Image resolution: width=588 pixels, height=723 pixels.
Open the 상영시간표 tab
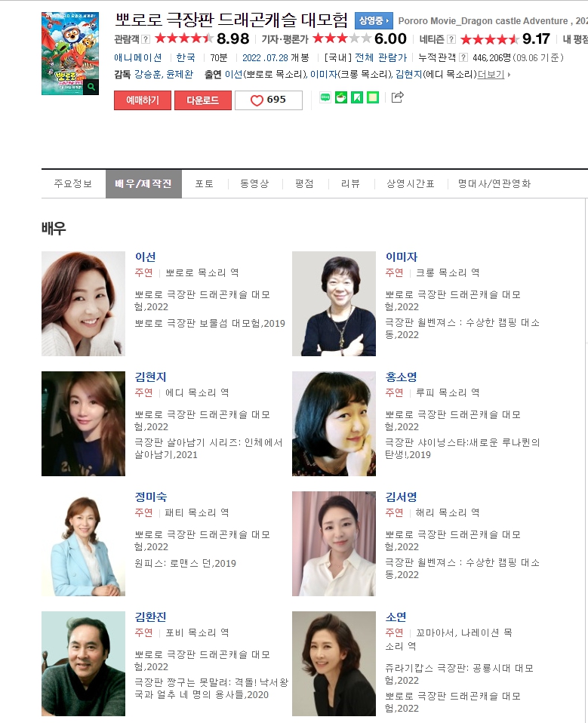click(x=411, y=183)
